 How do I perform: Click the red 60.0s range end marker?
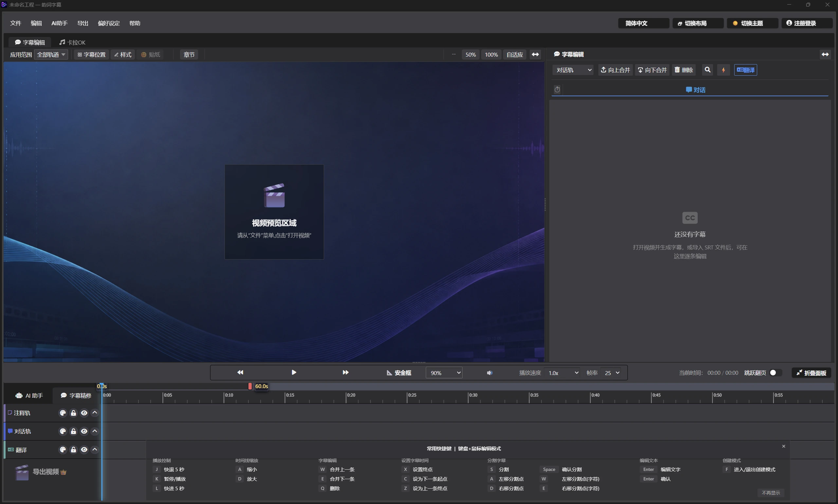pos(250,386)
